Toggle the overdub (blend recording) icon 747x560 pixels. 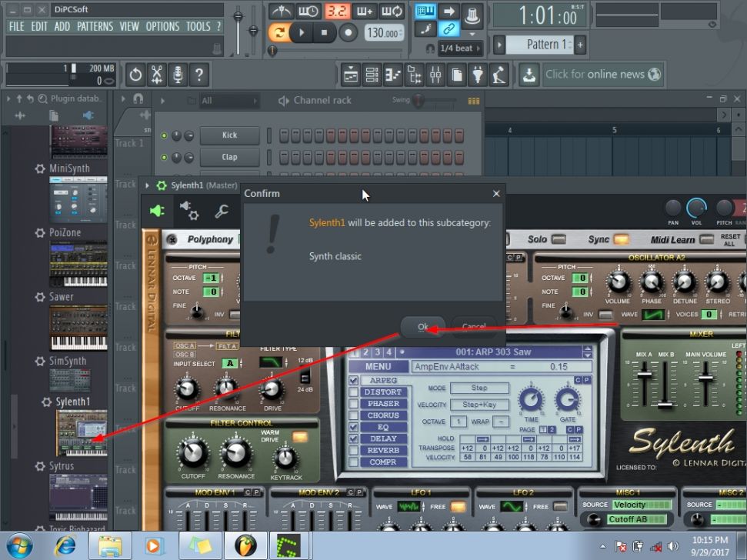[x=364, y=11]
